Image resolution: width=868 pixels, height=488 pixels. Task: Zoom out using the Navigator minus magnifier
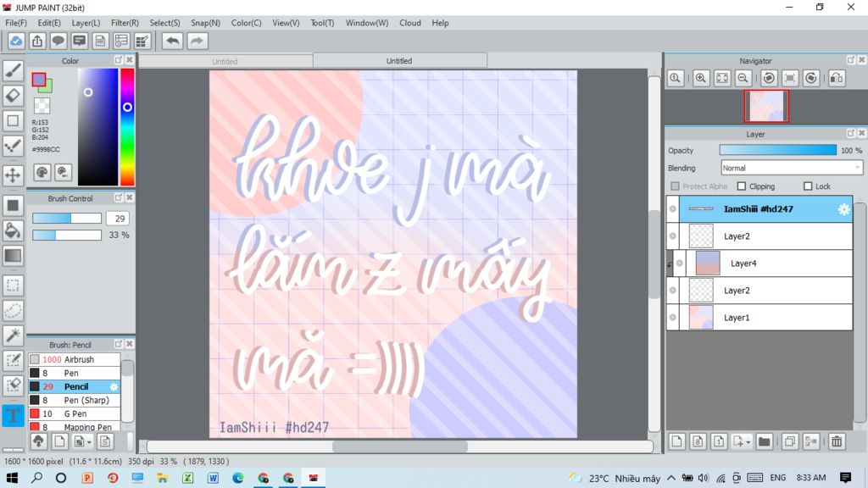743,78
